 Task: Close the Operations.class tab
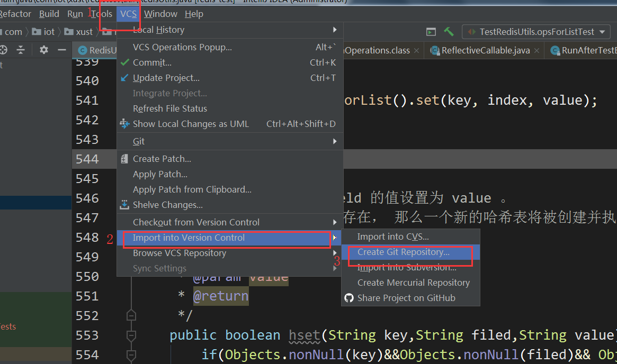pos(416,51)
